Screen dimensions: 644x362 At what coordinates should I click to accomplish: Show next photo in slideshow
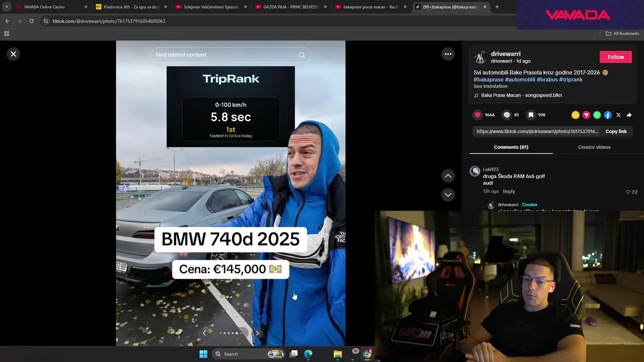pyautogui.click(x=257, y=333)
